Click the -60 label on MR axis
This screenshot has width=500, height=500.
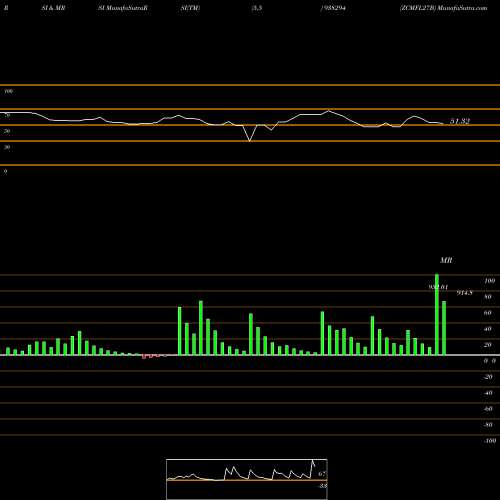coord(488,409)
